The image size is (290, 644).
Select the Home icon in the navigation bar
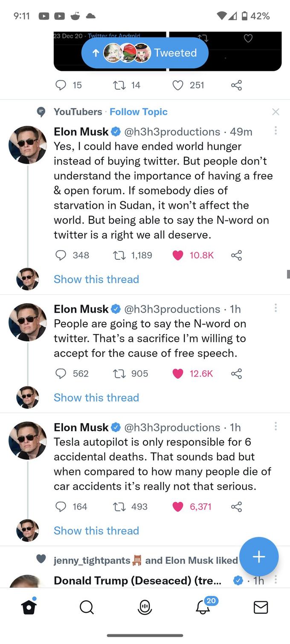pyautogui.click(x=28, y=607)
